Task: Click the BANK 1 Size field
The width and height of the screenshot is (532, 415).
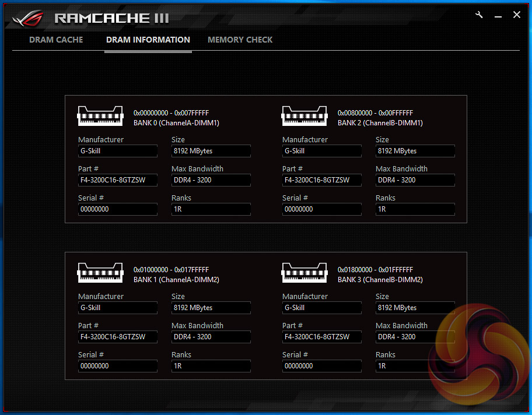Action: click(x=211, y=308)
